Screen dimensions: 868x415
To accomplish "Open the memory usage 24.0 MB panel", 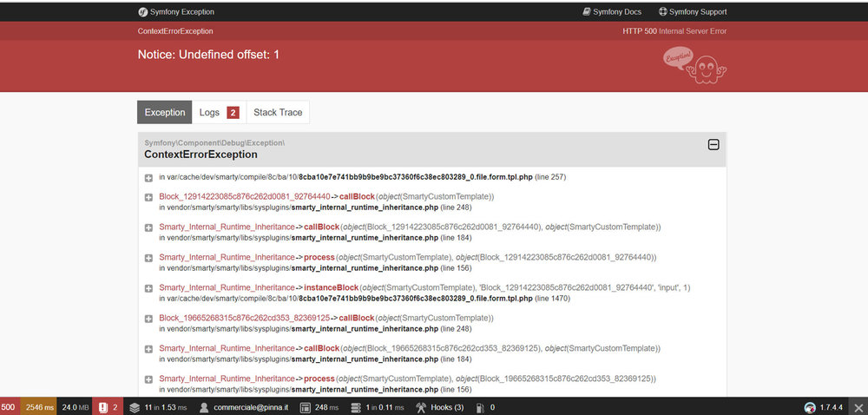I will point(76,407).
